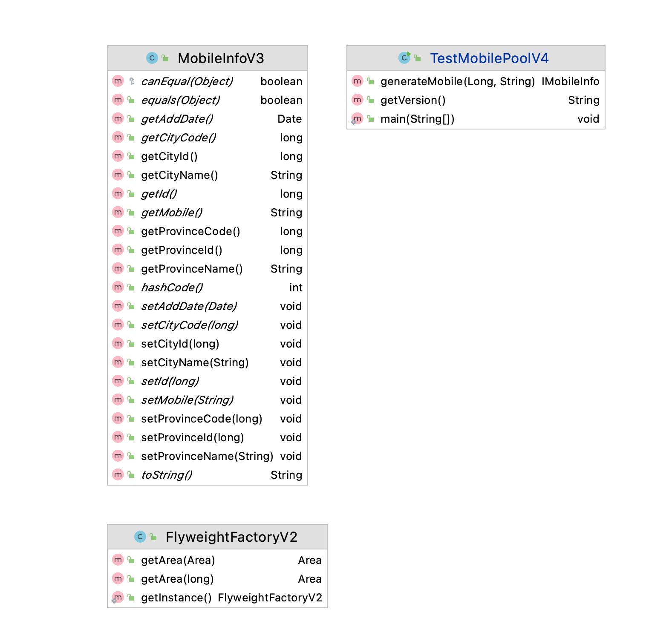This screenshot has width=646, height=644.
Task: Select the getProvinceId() method name
Action: (x=182, y=250)
